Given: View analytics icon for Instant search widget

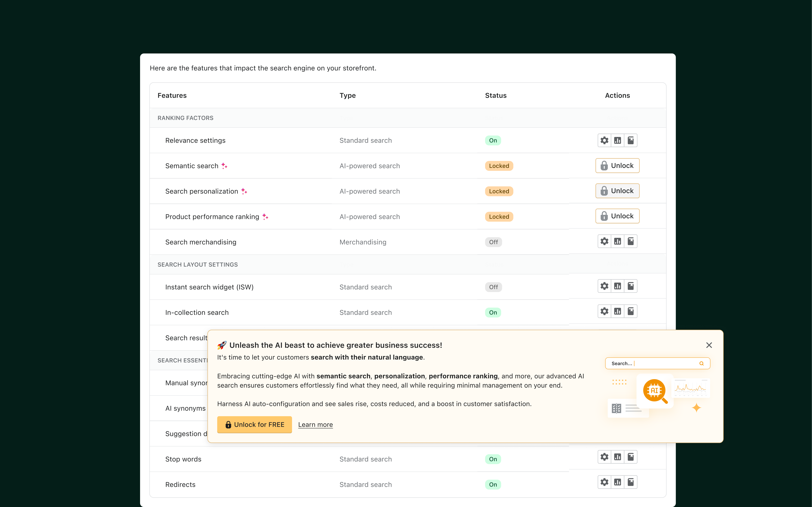Looking at the screenshot, I should point(617,286).
